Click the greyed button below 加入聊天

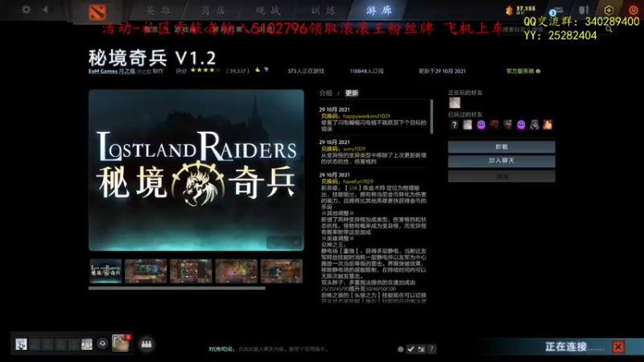click(502, 176)
